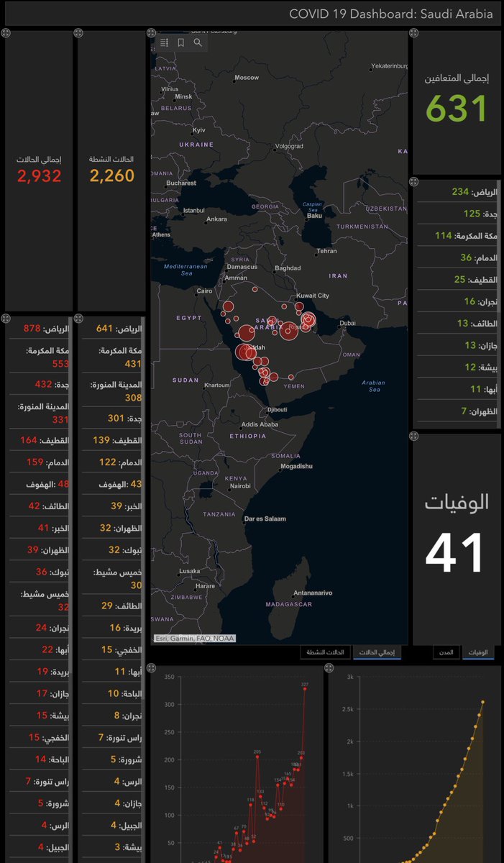Select الدمام 122 active cases row

pyautogui.click(x=112, y=462)
